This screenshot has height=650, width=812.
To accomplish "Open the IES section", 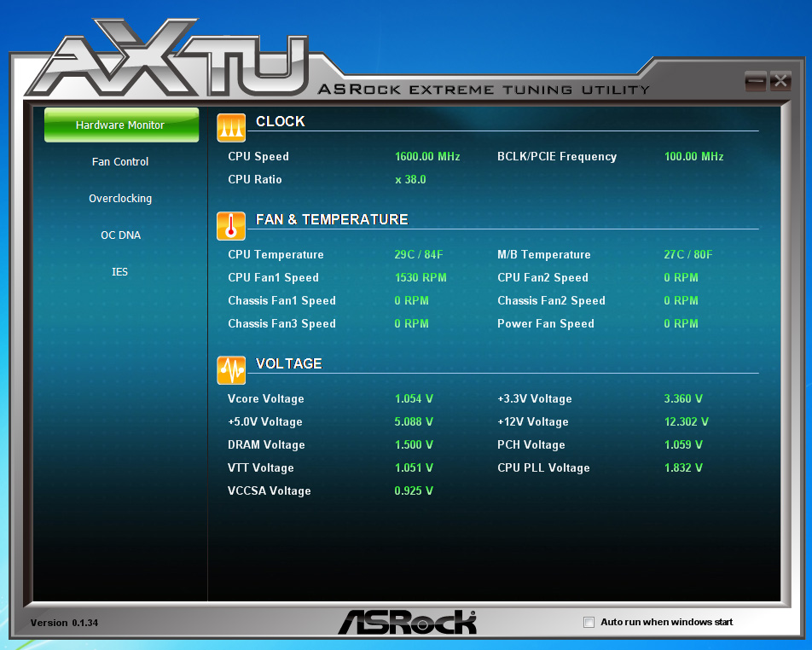I will tap(119, 272).
